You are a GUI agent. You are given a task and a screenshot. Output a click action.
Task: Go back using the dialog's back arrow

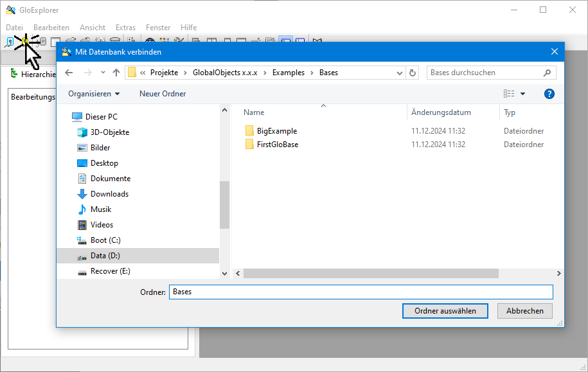(69, 73)
